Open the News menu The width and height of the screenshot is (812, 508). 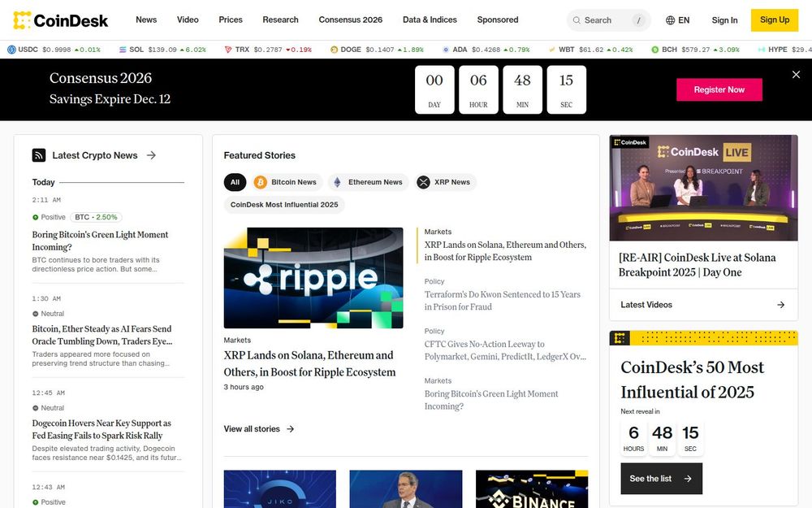[x=146, y=20]
